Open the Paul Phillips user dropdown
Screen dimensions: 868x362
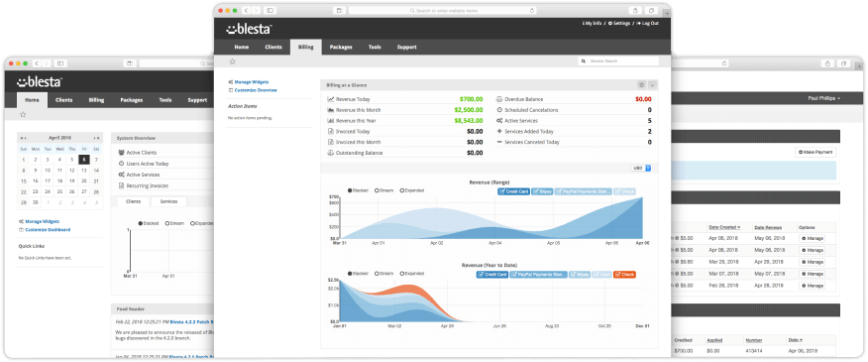(x=824, y=98)
